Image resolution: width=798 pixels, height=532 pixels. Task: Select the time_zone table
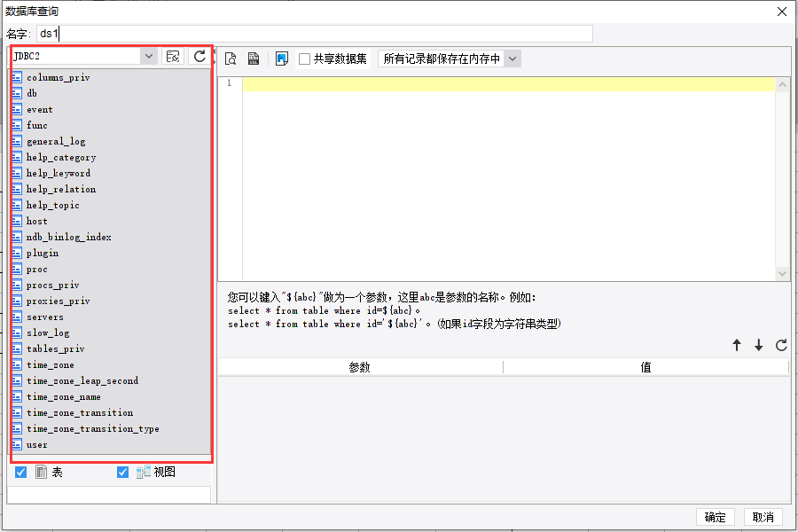click(x=51, y=364)
